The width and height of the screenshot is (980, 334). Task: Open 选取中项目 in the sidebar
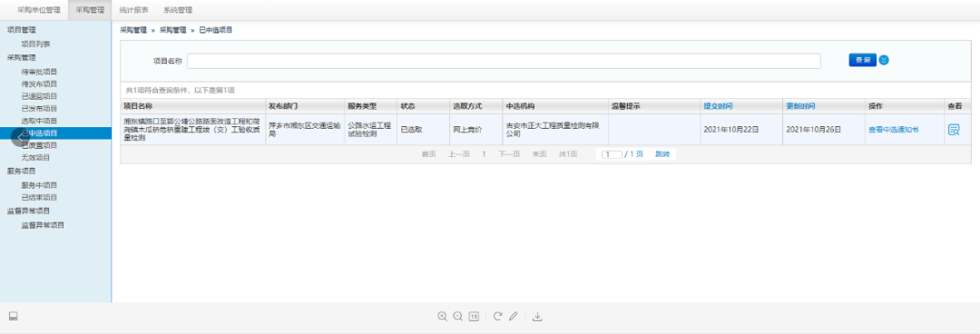coord(39,121)
